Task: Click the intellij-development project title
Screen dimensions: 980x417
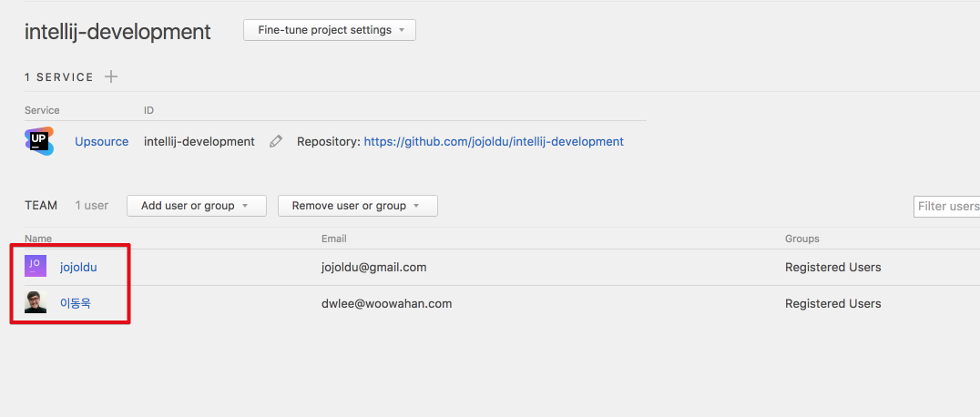Action: [x=117, y=32]
